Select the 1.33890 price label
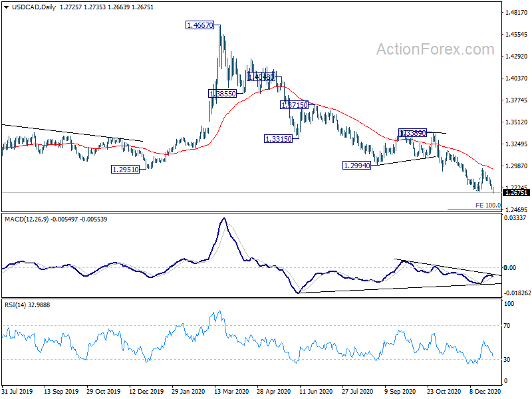The width and height of the screenshot is (532, 399). [412, 133]
